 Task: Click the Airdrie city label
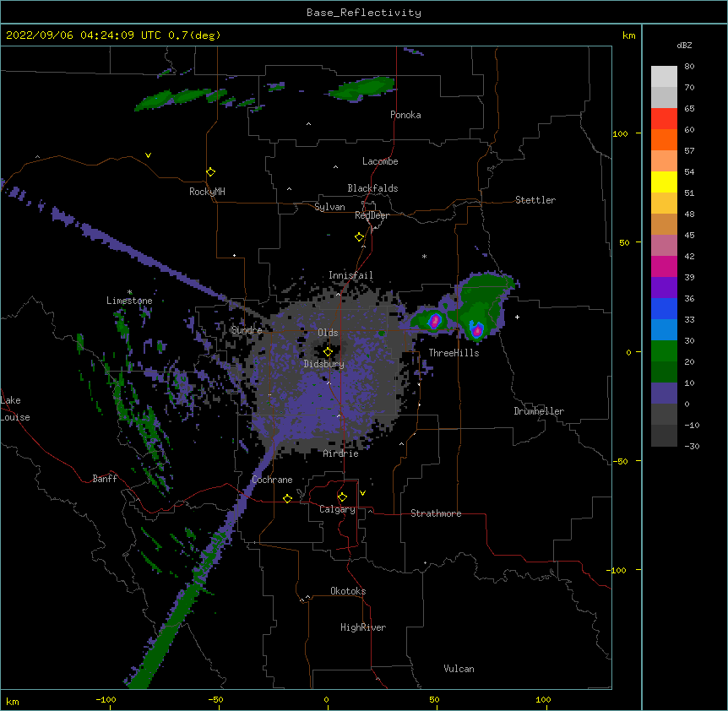(x=341, y=453)
